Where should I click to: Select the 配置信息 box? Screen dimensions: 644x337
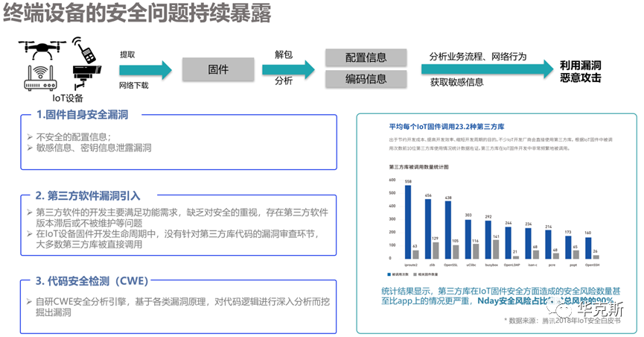[366, 58]
